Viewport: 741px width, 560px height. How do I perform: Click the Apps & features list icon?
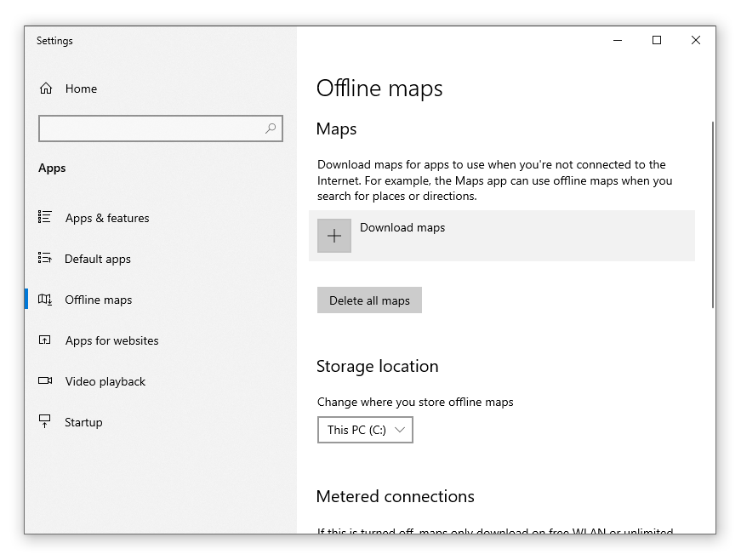pos(45,217)
